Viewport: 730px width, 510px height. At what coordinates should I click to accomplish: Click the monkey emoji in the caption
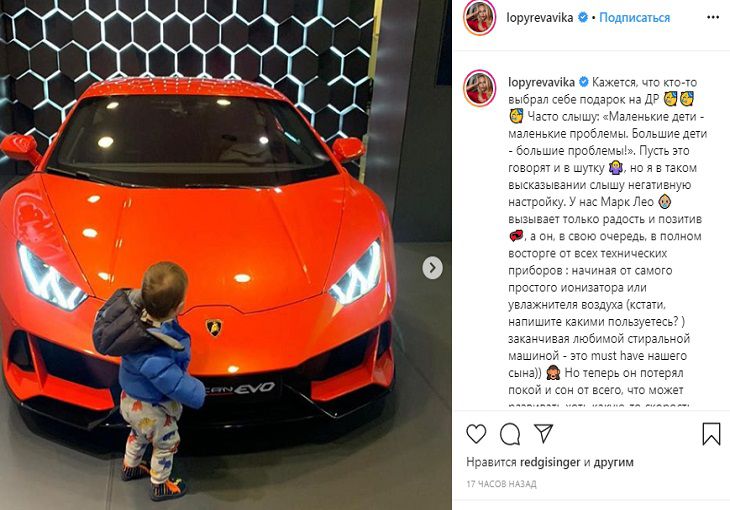553,373
